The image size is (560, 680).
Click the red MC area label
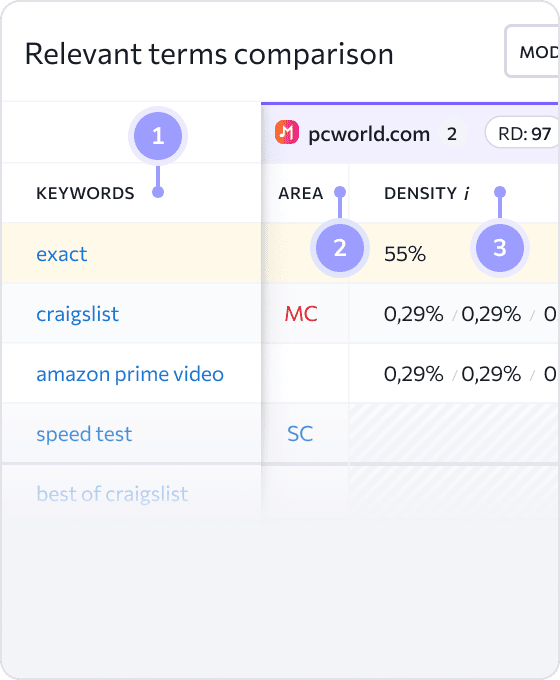click(x=301, y=314)
